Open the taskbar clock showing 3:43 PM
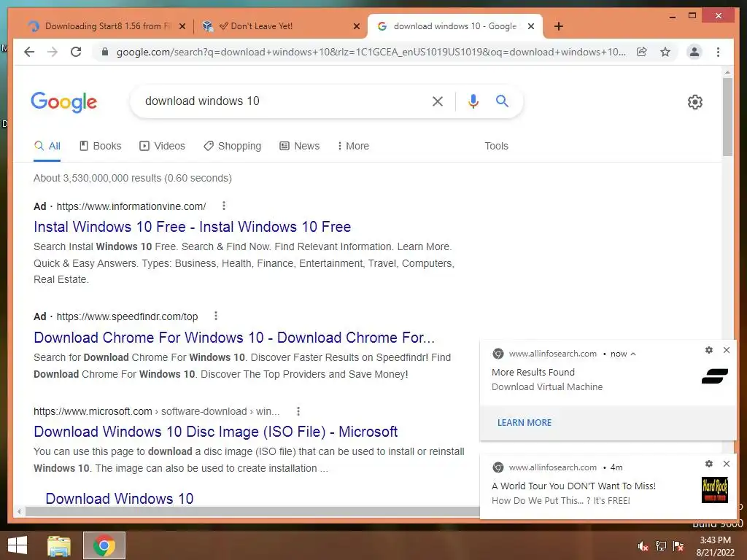Image resolution: width=747 pixels, height=560 pixels. (715, 546)
